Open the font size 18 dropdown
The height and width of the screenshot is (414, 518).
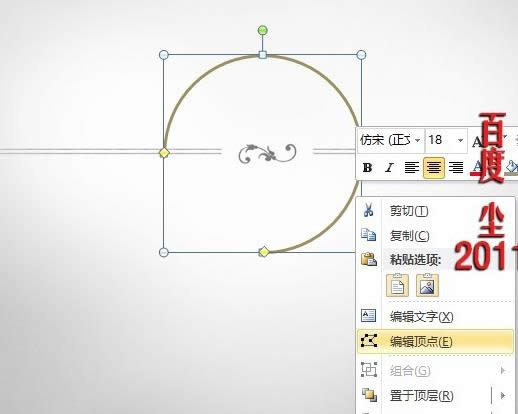[x=460, y=140]
